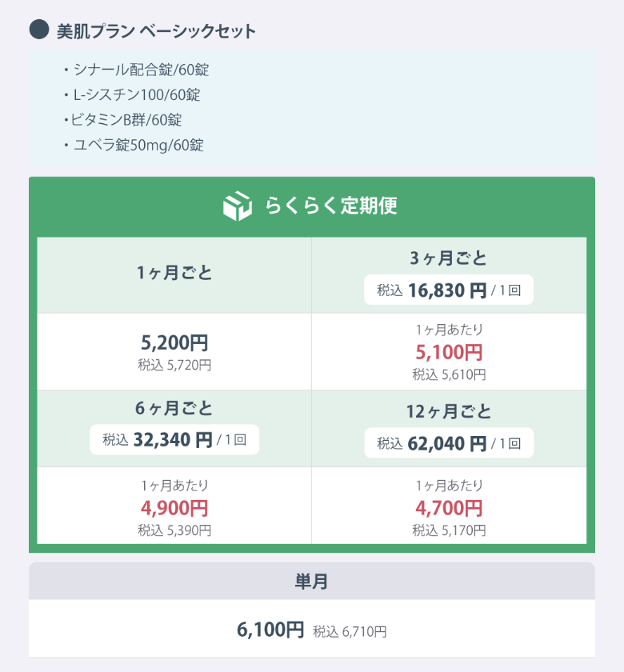The image size is (624, 672).
Task: Click the 単月 section header
Action: point(311,582)
